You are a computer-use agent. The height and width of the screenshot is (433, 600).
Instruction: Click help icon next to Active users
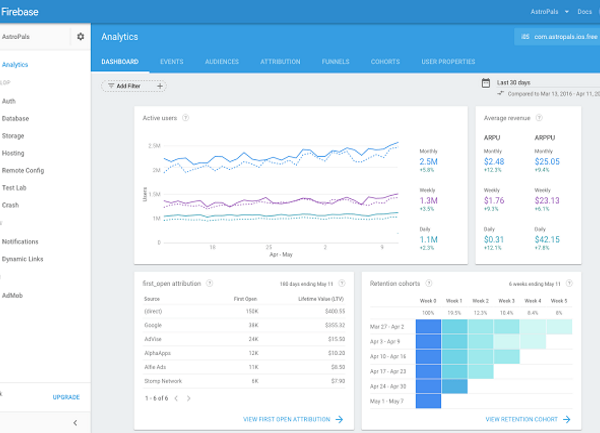(185, 117)
